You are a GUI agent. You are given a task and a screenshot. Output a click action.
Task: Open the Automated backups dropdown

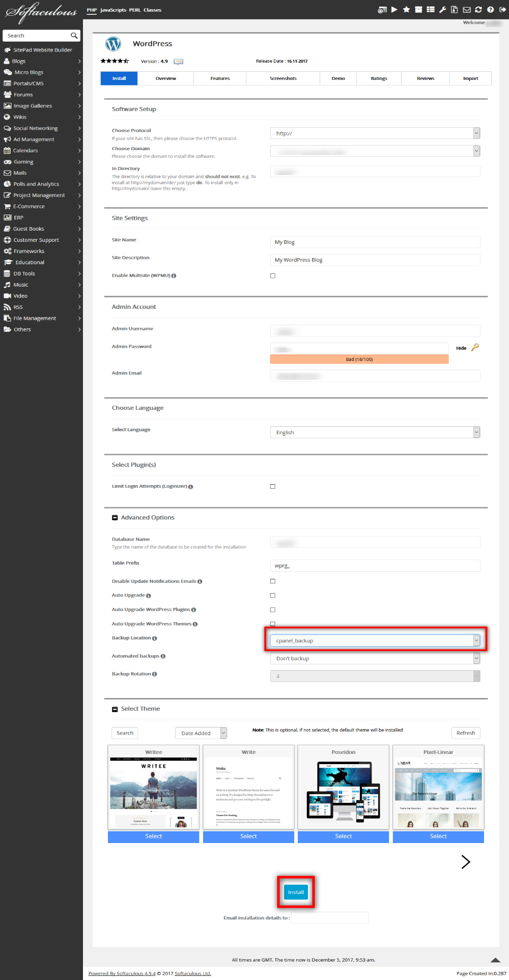(x=375, y=658)
